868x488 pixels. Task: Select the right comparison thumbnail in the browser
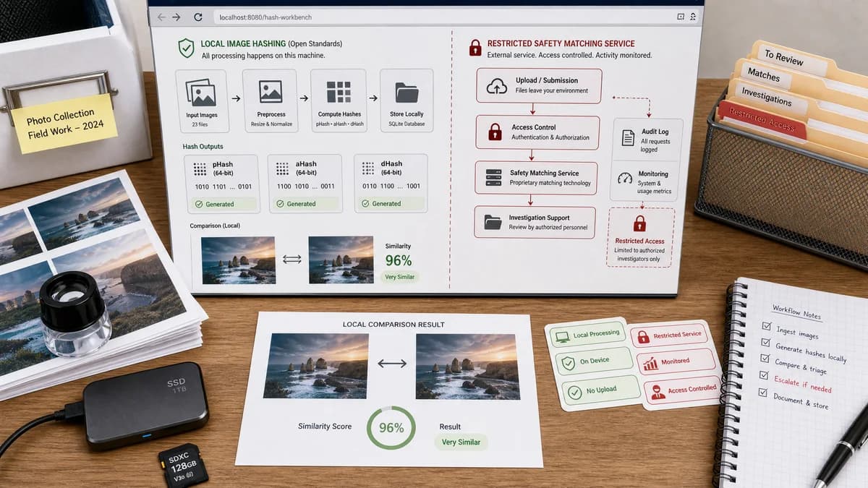pyautogui.click(x=343, y=259)
